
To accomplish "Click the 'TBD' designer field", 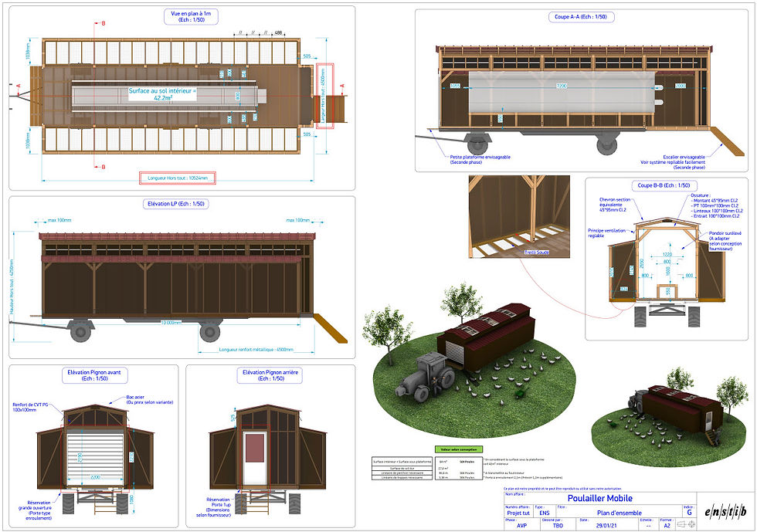I will [558, 526].
